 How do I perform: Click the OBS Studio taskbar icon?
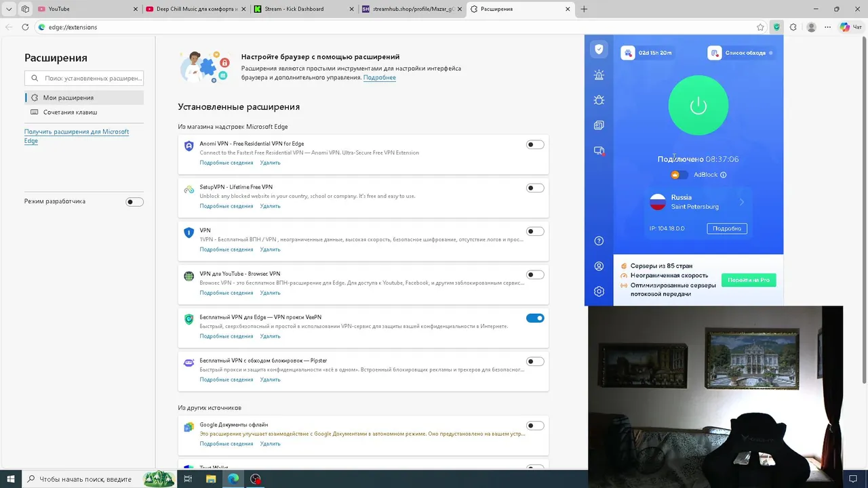(x=256, y=479)
